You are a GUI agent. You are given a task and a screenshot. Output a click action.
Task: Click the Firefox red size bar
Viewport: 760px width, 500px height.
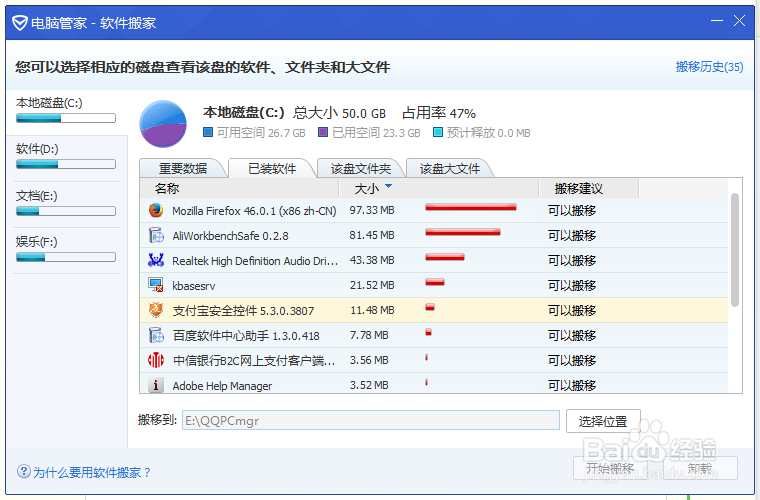[x=471, y=207]
